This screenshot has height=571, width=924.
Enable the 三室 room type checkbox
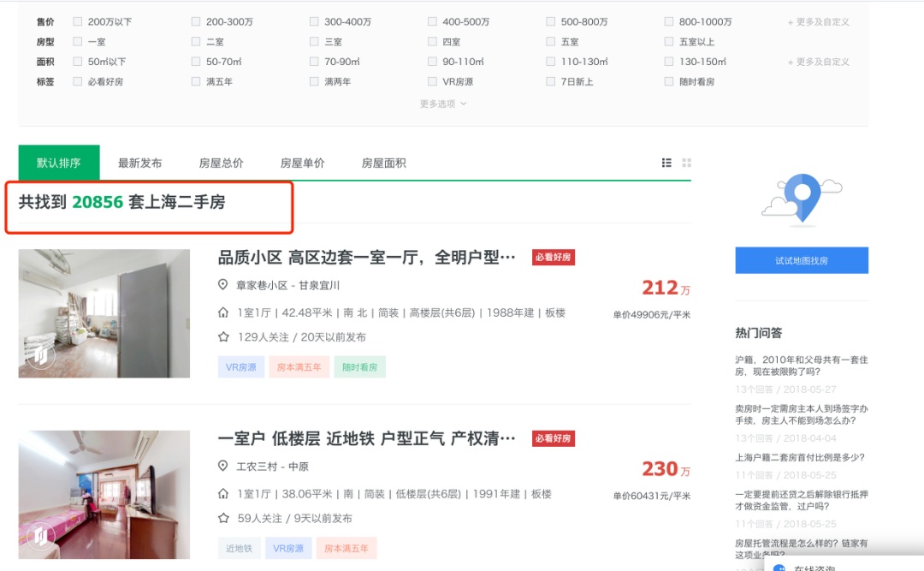coord(315,42)
